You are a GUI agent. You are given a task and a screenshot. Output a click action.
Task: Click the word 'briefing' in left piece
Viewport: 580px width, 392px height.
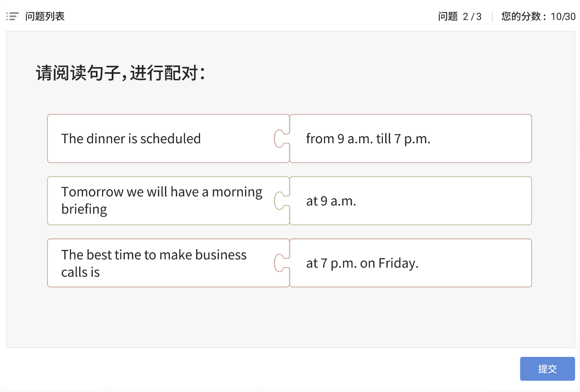pos(84,209)
